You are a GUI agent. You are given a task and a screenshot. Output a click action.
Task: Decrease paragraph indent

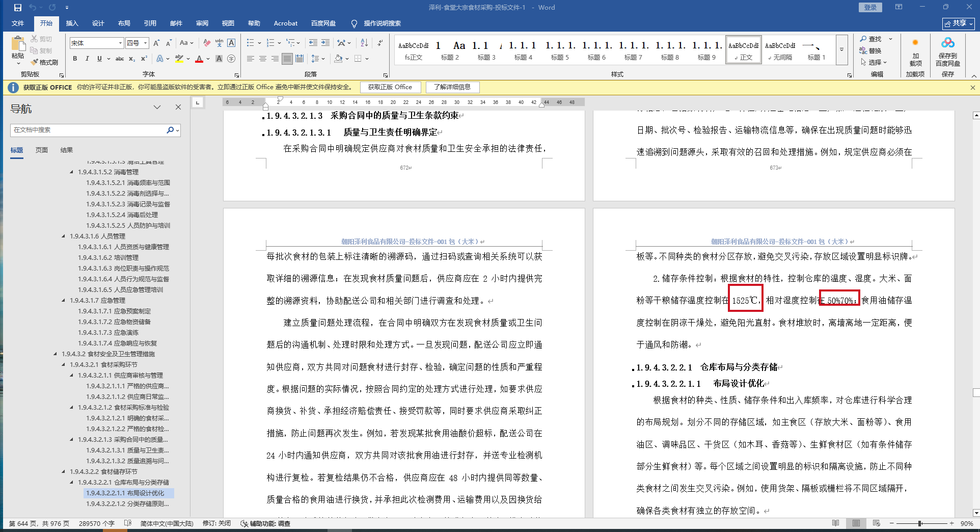pos(313,43)
